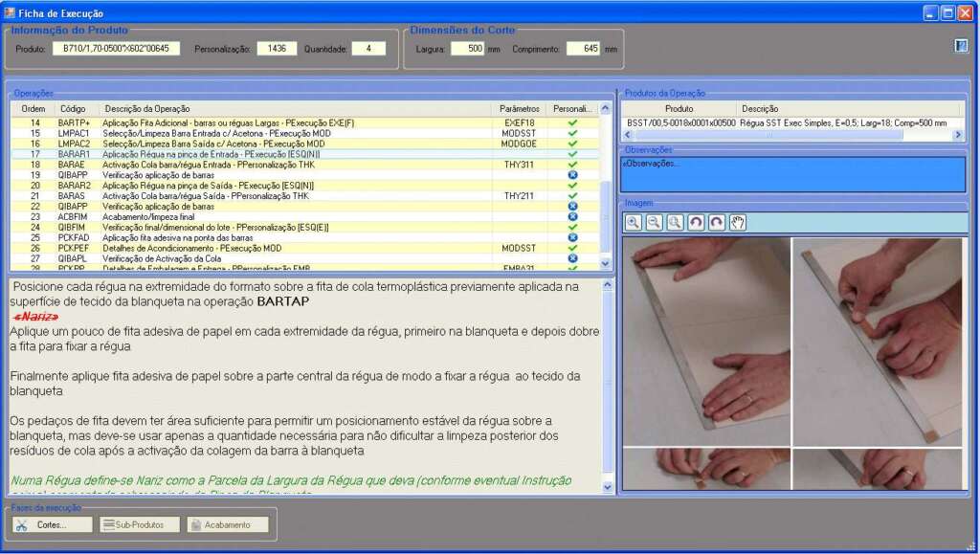Rotate the image clockwise

(717, 222)
